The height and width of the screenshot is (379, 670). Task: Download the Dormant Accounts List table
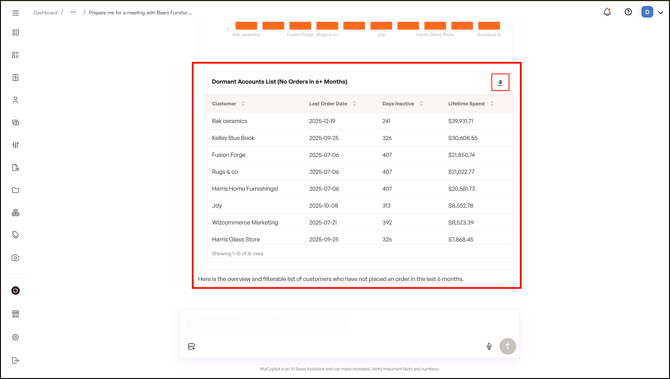tap(500, 82)
